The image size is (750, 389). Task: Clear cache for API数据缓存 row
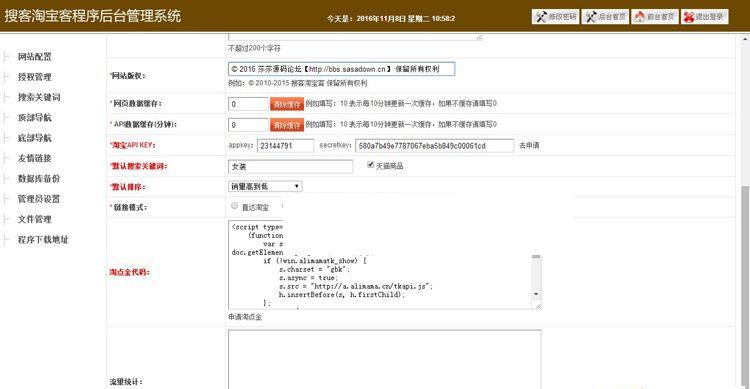point(287,125)
